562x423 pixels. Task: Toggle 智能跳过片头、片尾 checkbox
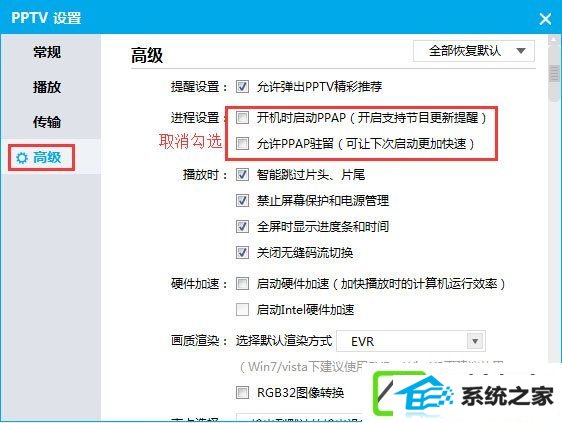point(242,175)
